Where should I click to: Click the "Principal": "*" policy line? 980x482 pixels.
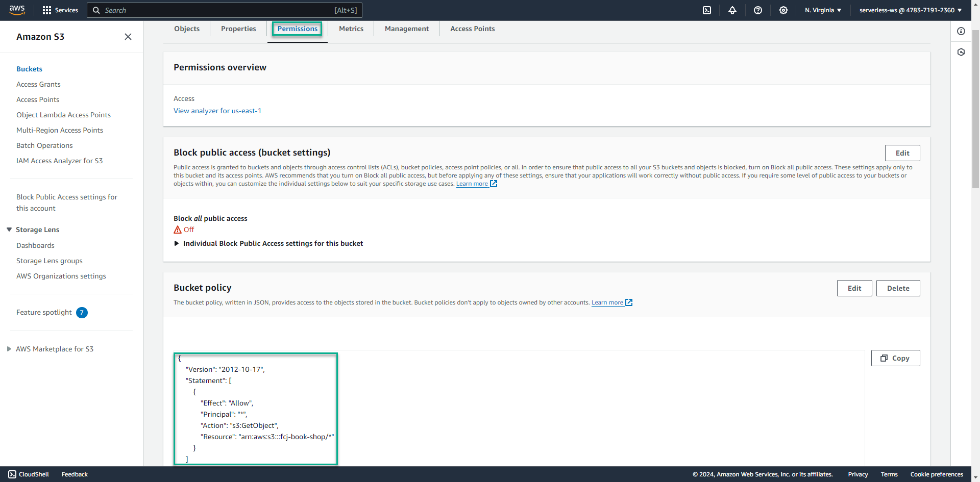tap(224, 414)
